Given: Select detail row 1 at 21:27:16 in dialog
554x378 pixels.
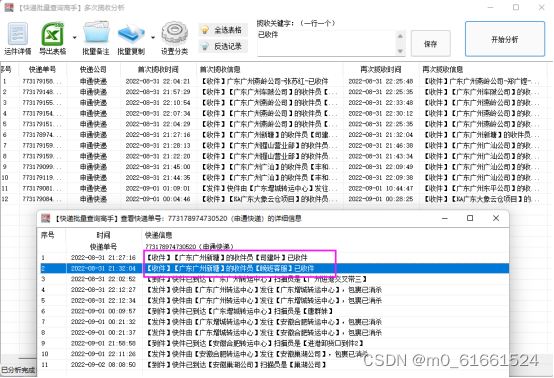Looking at the screenshot, I should 273,258.
